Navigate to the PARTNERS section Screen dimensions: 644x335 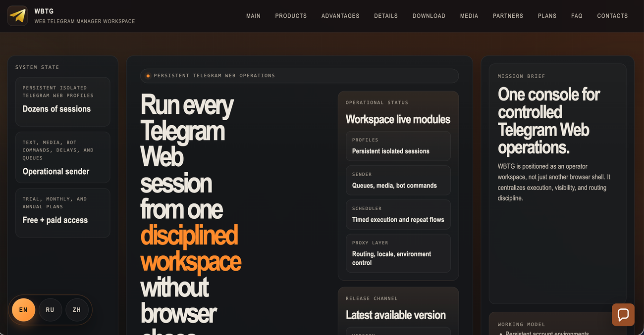point(508,16)
